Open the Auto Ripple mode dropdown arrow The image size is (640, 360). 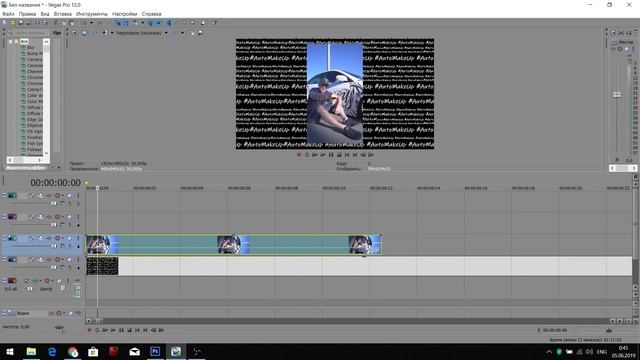[x=142, y=23]
